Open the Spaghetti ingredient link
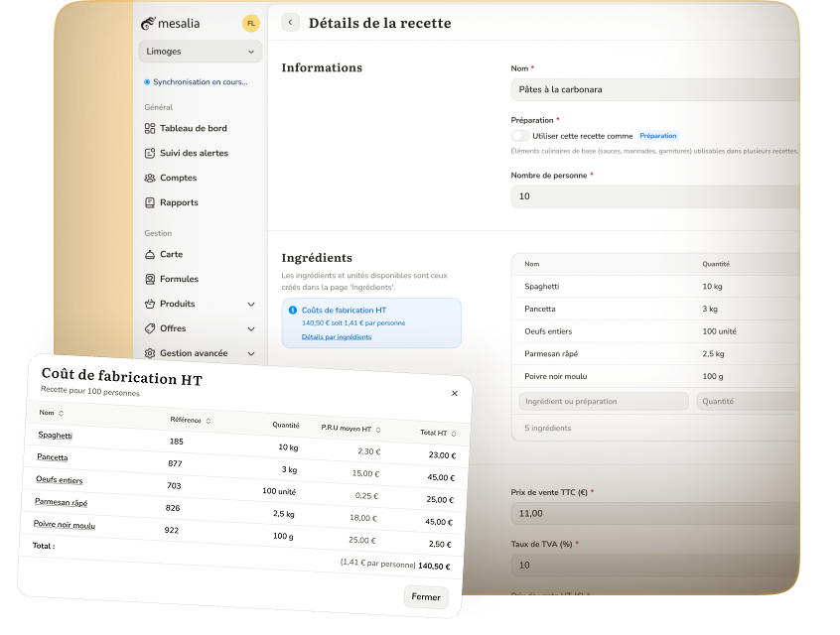840x635 pixels. tap(55, 436)
